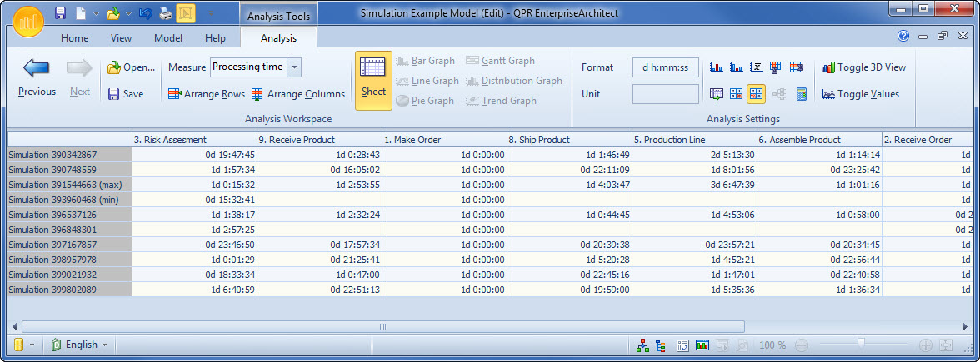Click the zoom slider handle in status bar
This screenshot has height=362, width=980.
861,343
